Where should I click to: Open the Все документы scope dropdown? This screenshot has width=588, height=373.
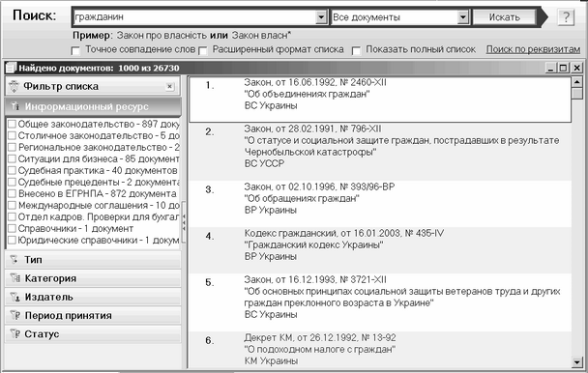pyautogui.click(x=463, y=17)
